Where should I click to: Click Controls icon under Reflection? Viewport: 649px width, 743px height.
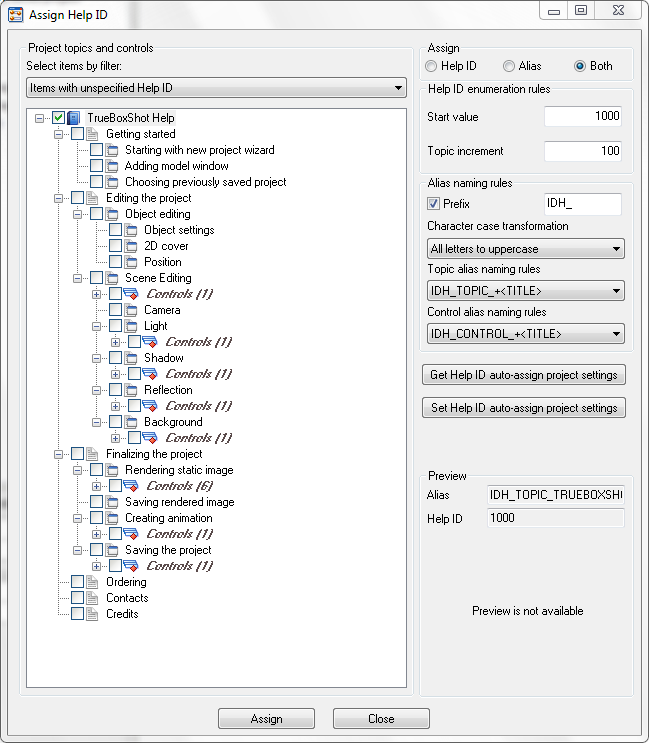tap(150, 406)
